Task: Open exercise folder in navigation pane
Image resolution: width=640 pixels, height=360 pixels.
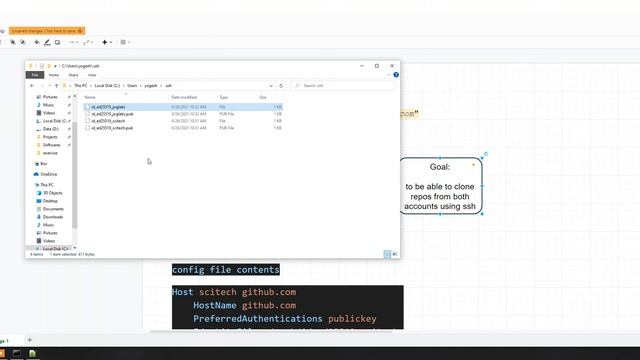Action: [50, 153]
